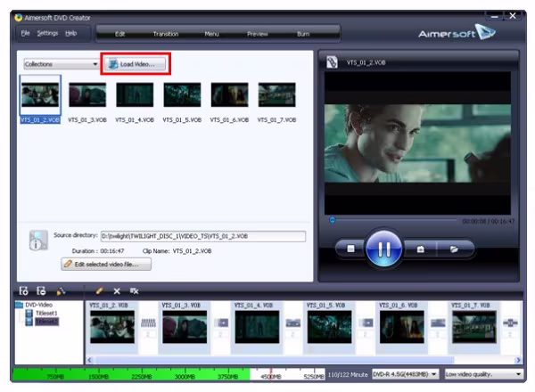
Task: Select VTS_01_7 clip in storyboard
Action: click(474, 327)
